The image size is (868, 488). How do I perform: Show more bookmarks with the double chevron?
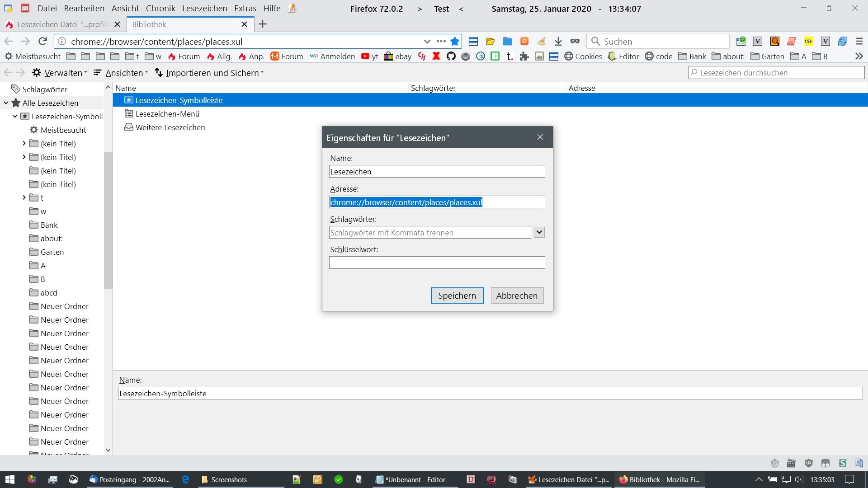point(859,56)
